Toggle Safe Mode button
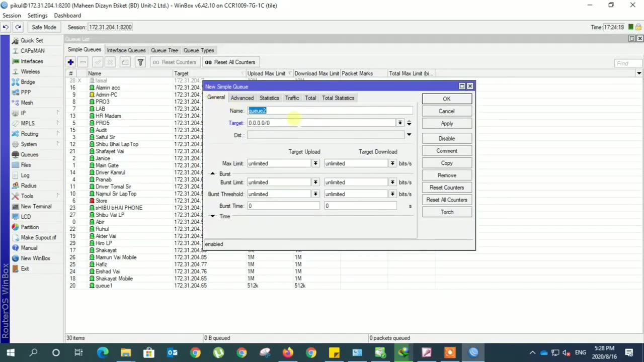This screenshot has height=362, width=644. tap(44, 27)
